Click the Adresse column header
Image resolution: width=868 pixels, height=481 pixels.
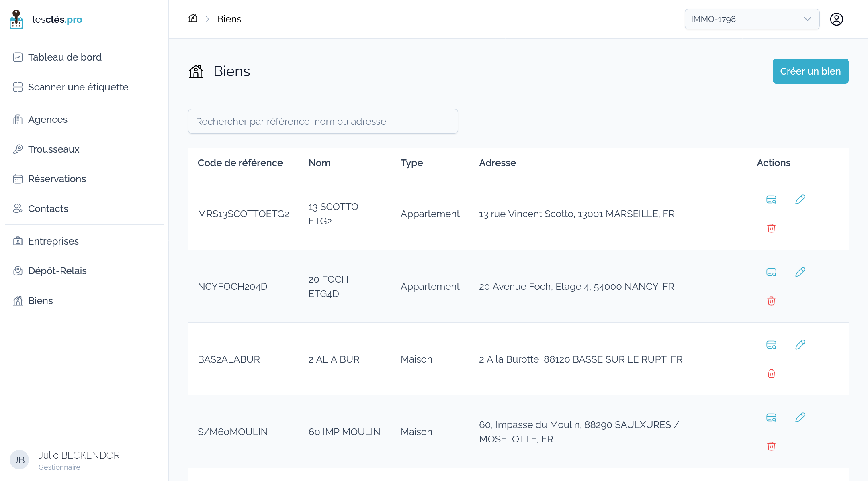[x=497, y=163]
